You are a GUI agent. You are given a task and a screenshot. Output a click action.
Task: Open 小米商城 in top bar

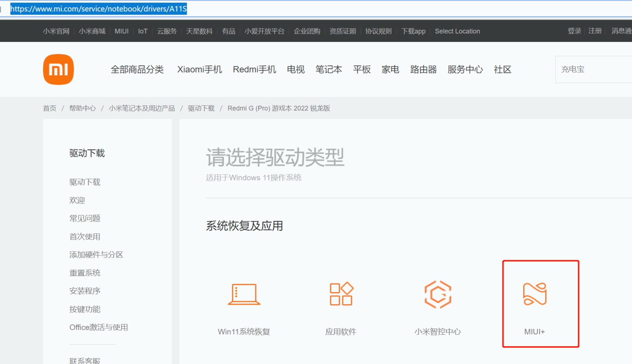pyautogui.click(x=92, y=31)
